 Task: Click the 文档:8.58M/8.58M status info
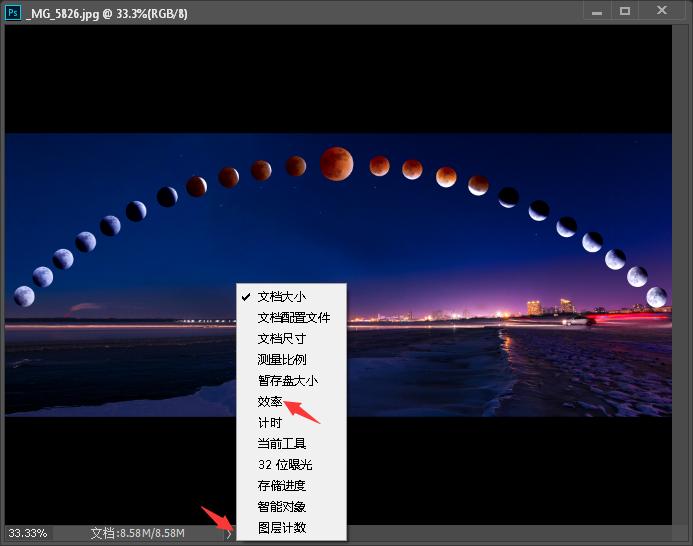click(x=137, y=534)
